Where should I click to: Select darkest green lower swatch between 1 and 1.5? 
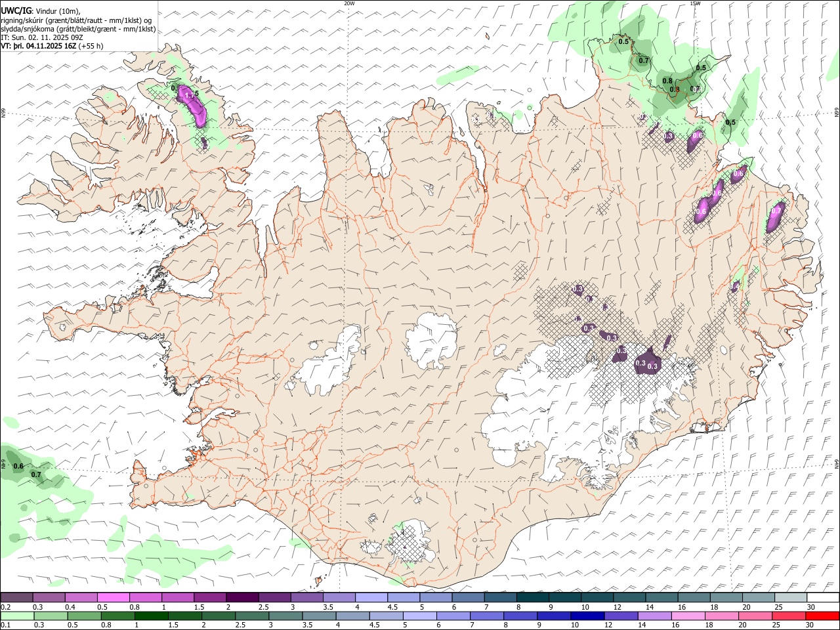point(151,616)
